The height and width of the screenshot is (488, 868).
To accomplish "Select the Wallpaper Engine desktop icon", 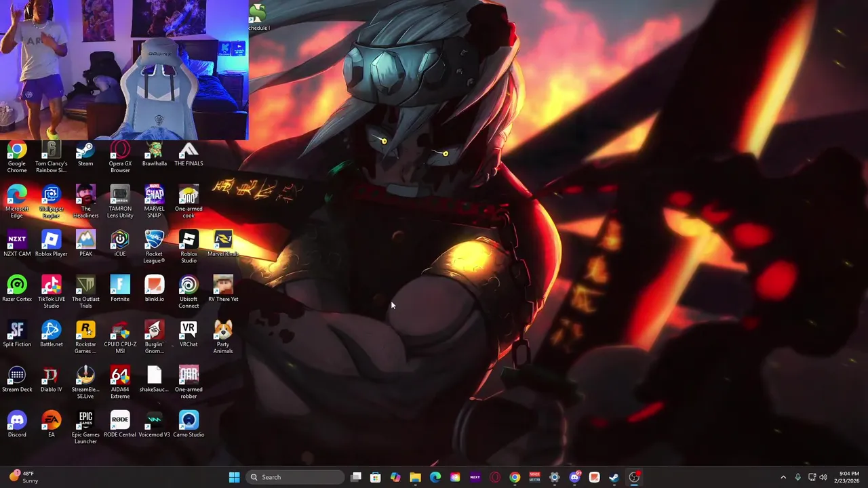I will pos(52,202).
